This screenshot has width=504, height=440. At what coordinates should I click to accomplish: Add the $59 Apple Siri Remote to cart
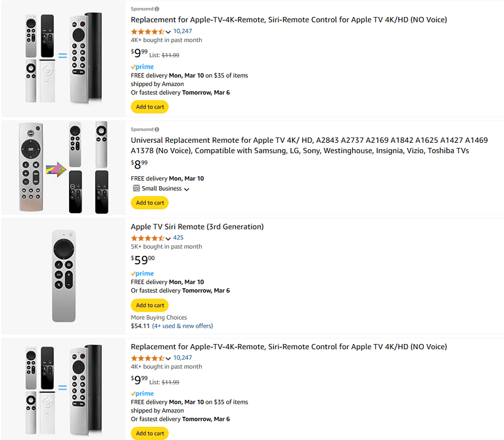click(x=150, y=305)
